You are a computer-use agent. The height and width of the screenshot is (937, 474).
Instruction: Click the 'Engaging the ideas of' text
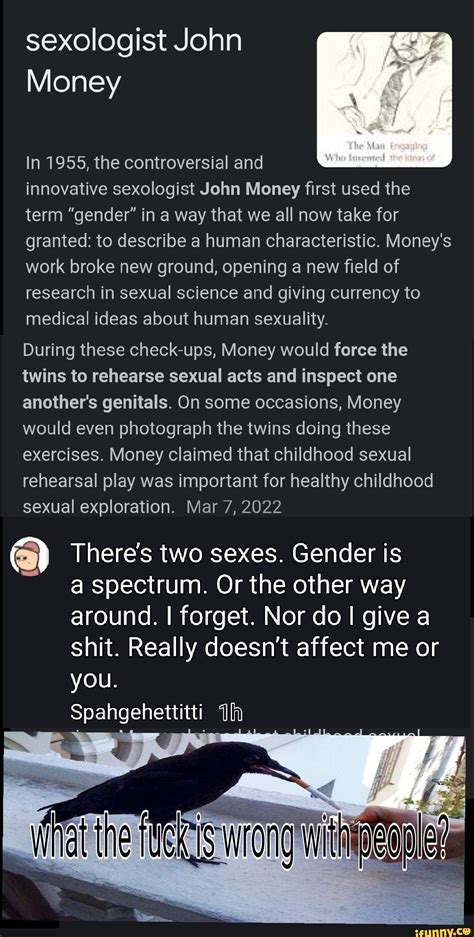click(x=419, y=154)
